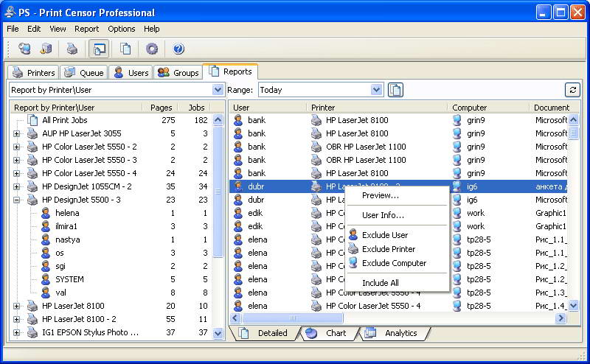Viewport: 590px width, 364px height.
Task: Open the Report by Printer\User dropdown
Action: 218,90
